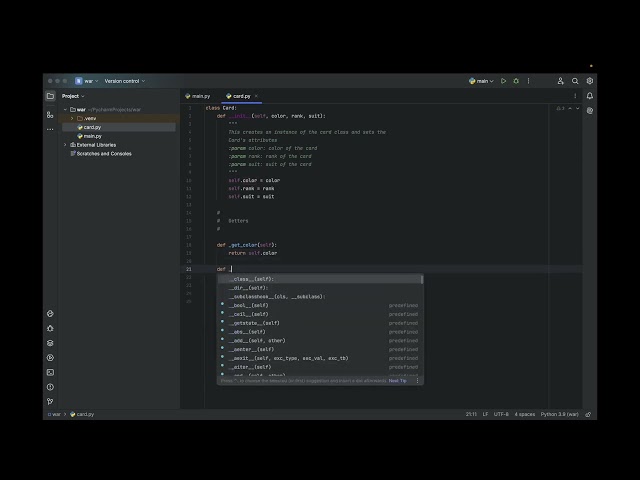Click card.py breadcrumb in status bar
Screen dimensions: 640x480
(x=82, y=414)
